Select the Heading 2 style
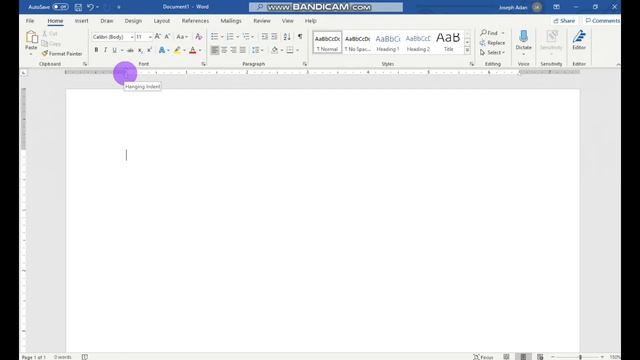This screenshot has height=360, width=640. (x=418, y=42)
